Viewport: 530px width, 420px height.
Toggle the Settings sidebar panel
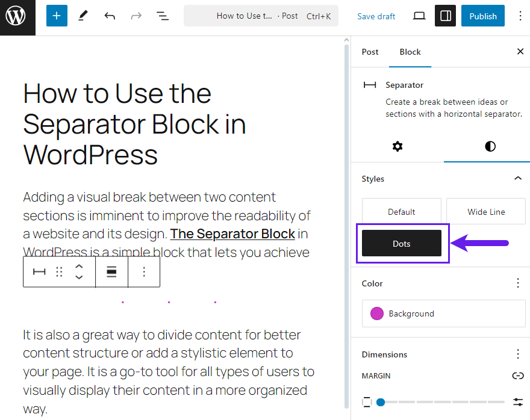446,16
